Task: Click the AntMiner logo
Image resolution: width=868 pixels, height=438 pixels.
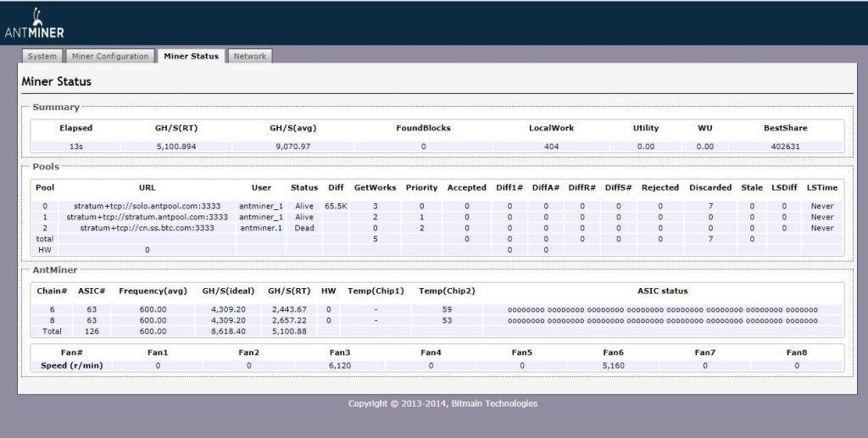Action: pyautogui.click(x=34, y=23)
